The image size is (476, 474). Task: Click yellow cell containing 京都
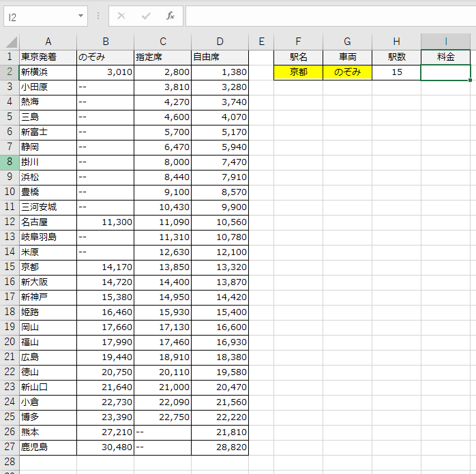(x=298, y=72)
